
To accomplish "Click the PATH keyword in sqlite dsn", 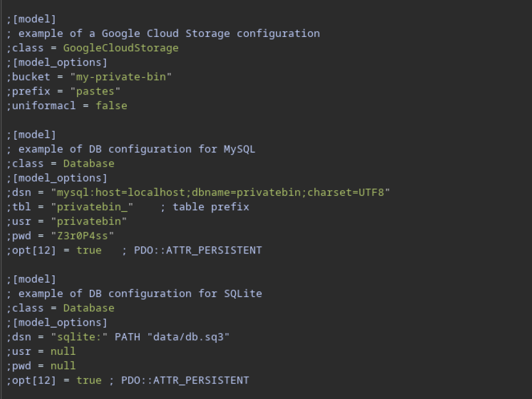I will [127, 337].
